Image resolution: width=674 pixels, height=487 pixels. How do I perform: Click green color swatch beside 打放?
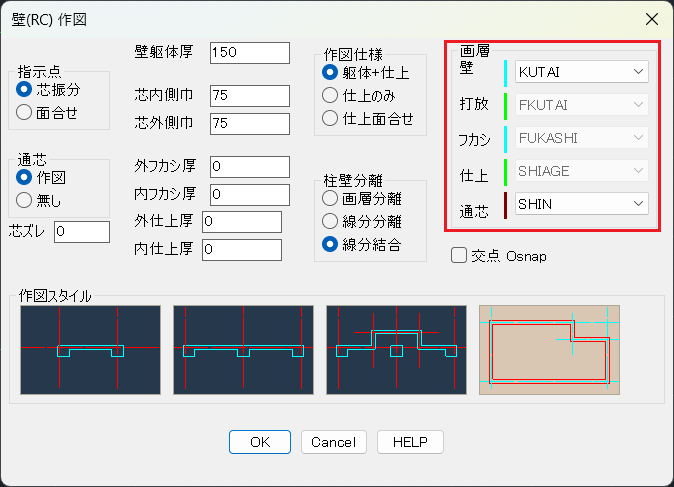pos(506,106)
